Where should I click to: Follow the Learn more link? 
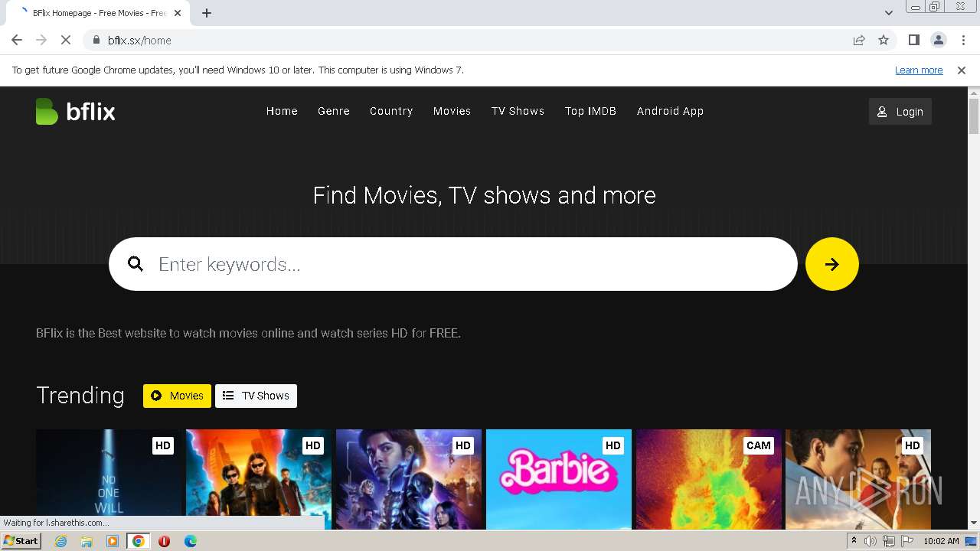[919, 70]
